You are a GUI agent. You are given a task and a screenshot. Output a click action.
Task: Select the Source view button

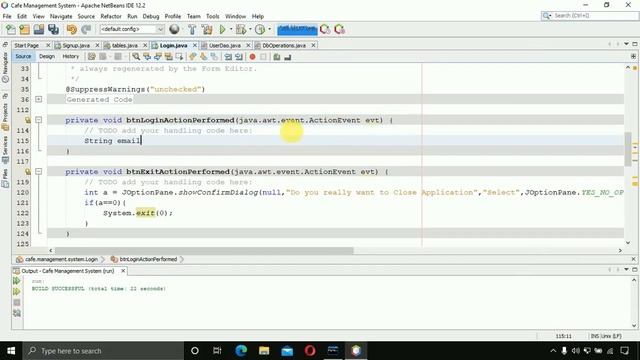pos(23,56)
